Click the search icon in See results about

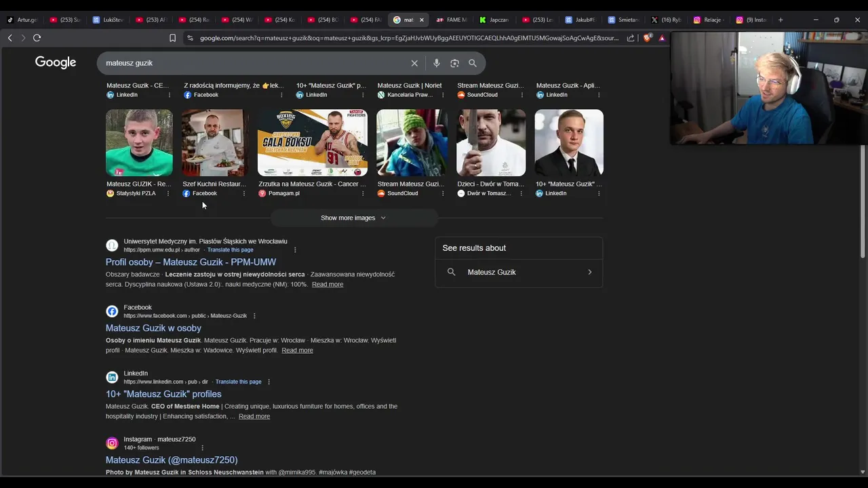pyautogui.click(x=451, y=272)
